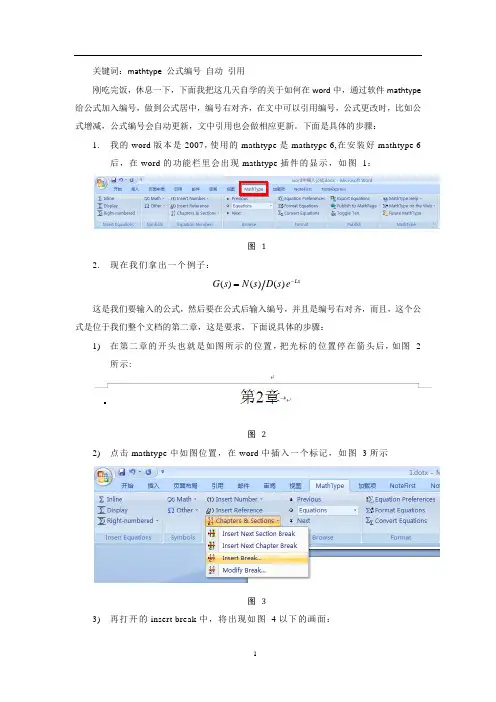Open Insert Number dropdown in Figure 3

point(235,499)
